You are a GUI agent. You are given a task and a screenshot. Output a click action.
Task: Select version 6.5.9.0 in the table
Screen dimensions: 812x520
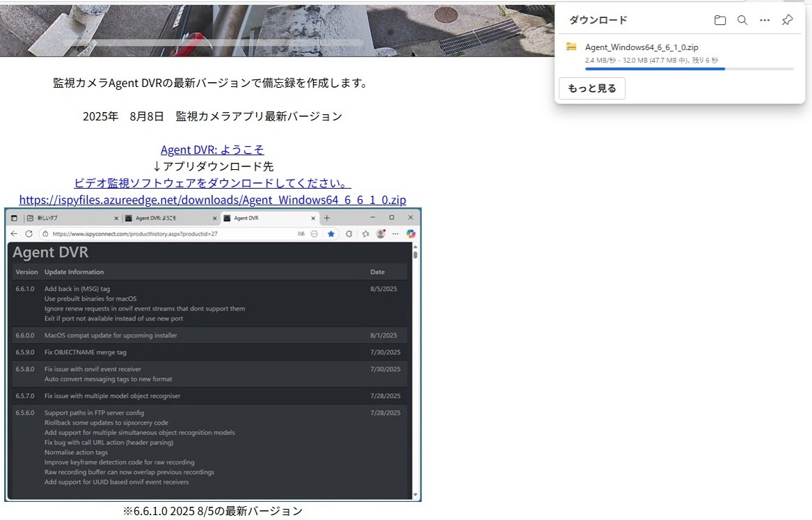tap(25, 352)
